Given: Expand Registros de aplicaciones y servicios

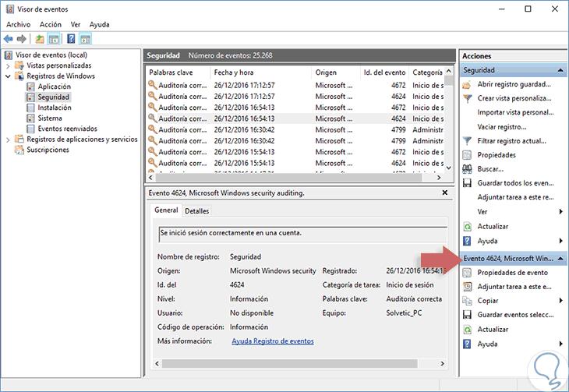Looking at the screenshot, I should pos(9,139).
